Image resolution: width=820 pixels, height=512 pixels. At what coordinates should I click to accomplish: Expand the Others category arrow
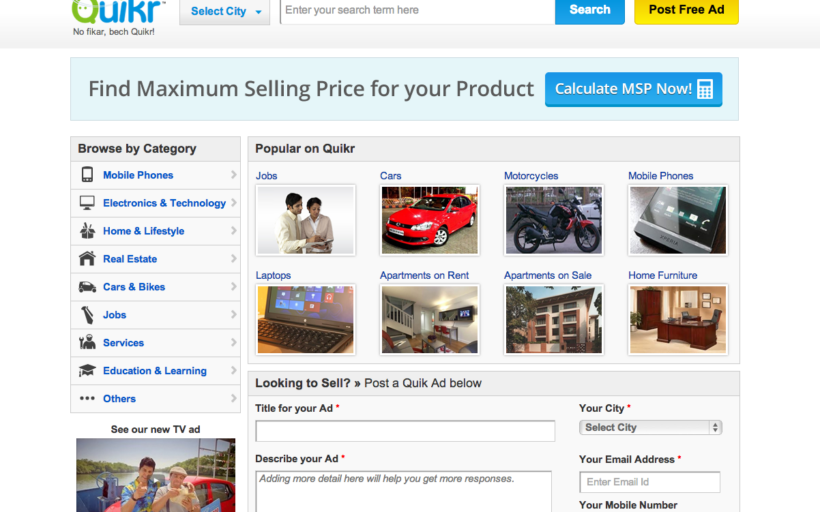(233, 398)
